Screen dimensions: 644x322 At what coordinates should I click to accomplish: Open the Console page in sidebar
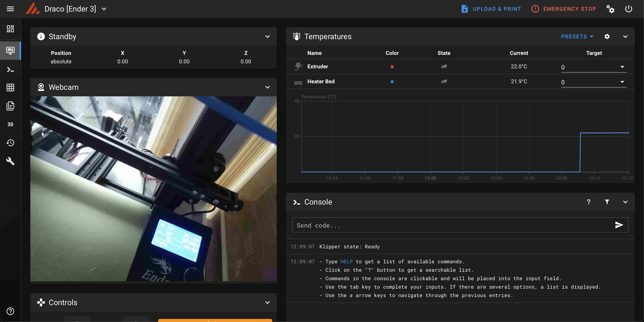(10, 69)
